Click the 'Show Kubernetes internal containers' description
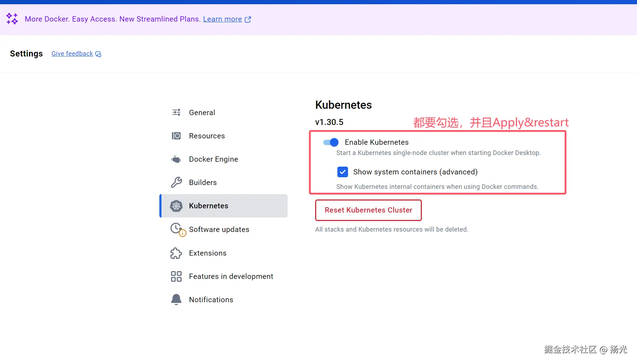Viewport: 637px width, 364px height. coord(437,187)
